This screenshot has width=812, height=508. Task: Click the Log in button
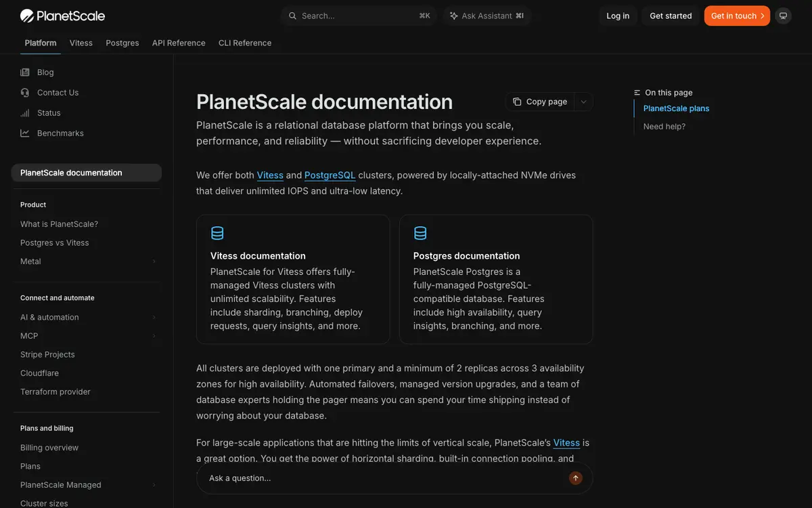coord(618,16)
